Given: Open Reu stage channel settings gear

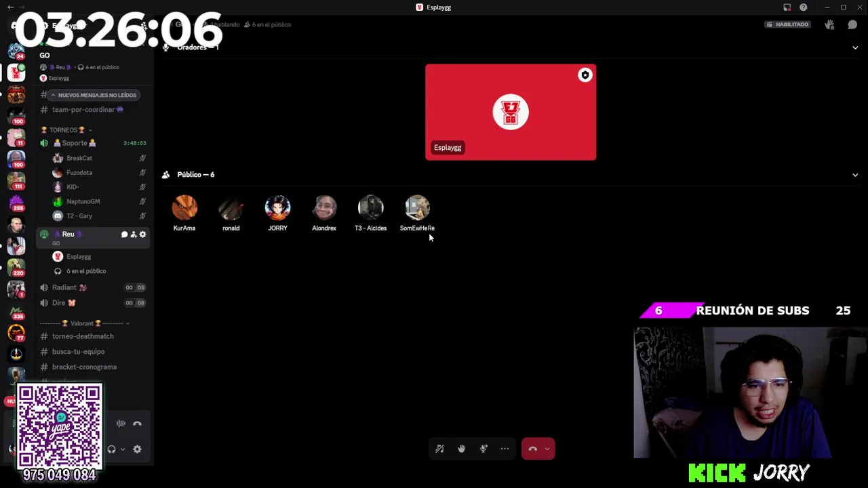Looking at the screenshot, I should 142,235.
